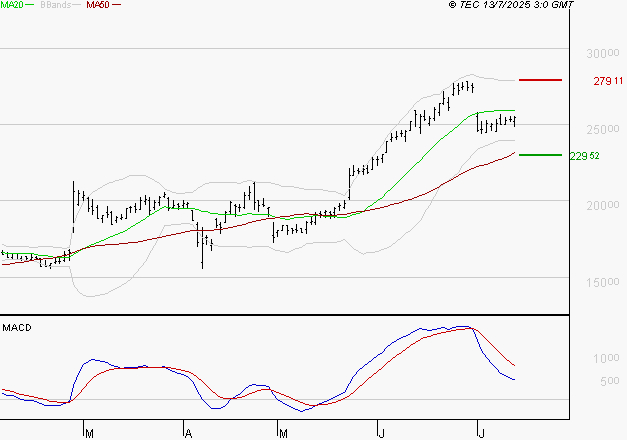627x440 pixels.
Task: Click the TEC 13/7/2025 timestamp text
Action: [x=511, y=5]
